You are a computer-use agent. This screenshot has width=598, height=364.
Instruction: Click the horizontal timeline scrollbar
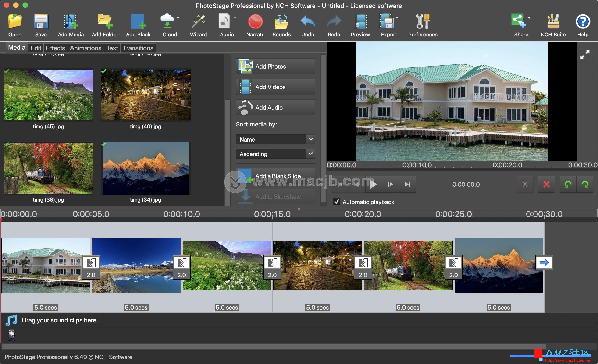click(274, 346)
